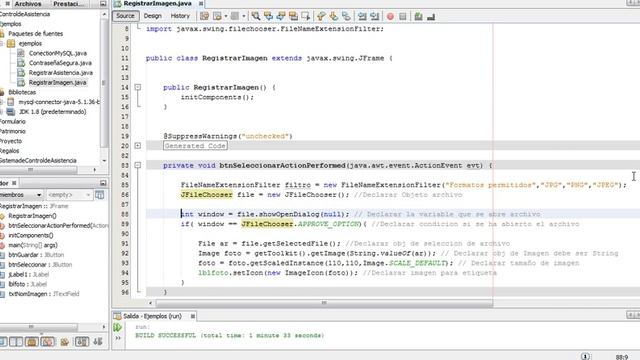The width and height of the screenshot is (640, 360).
Task: Click editor horizontal scrollbar thumb
Action: pos(324,303)
